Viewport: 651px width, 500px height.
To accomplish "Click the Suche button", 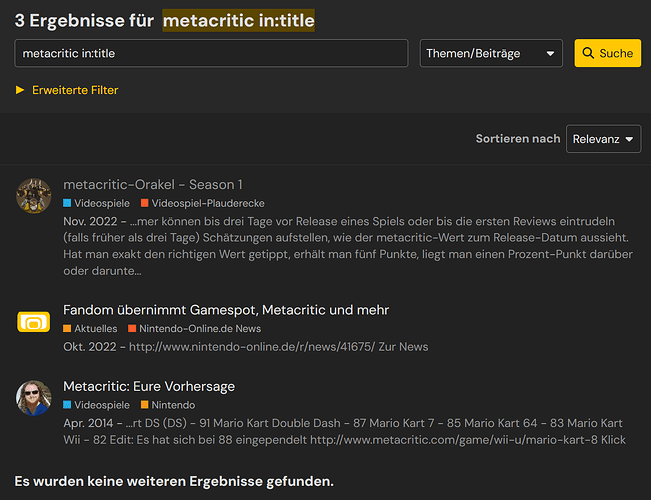I will 608,54.
